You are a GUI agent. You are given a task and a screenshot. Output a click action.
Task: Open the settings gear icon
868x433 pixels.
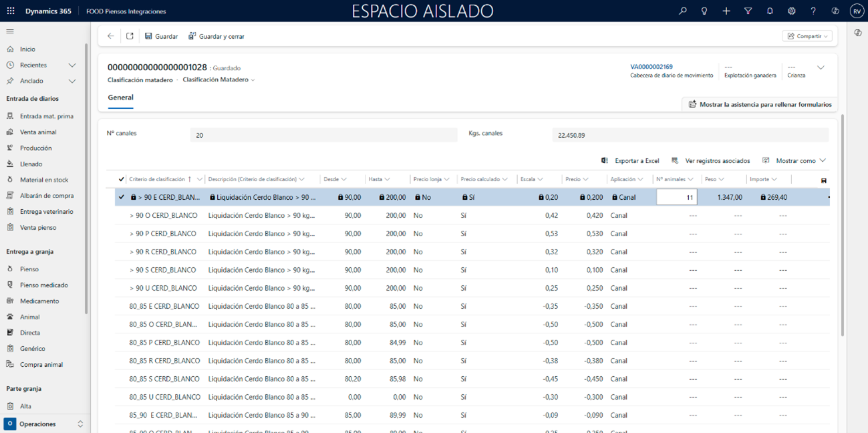coord(791,11)
